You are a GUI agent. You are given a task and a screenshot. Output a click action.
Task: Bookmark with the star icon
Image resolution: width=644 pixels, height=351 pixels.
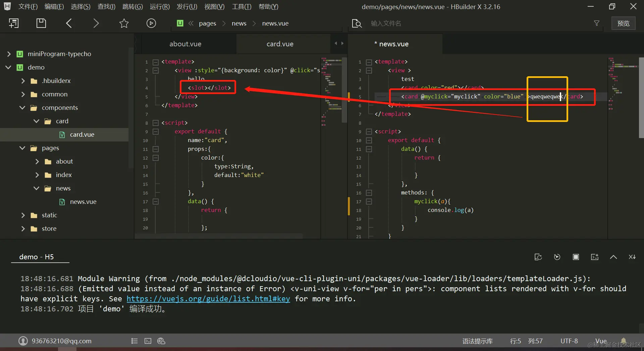[x=124, y=23]
